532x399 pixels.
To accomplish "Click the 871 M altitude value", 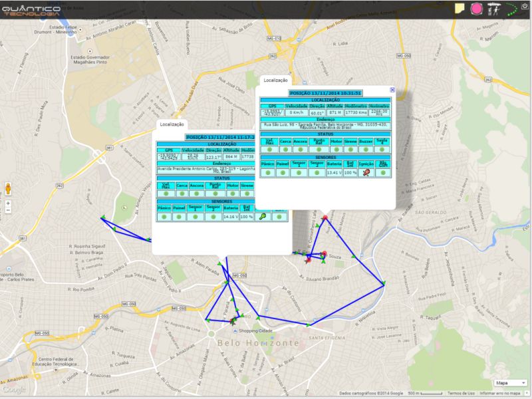I will [x=335, y=112].
